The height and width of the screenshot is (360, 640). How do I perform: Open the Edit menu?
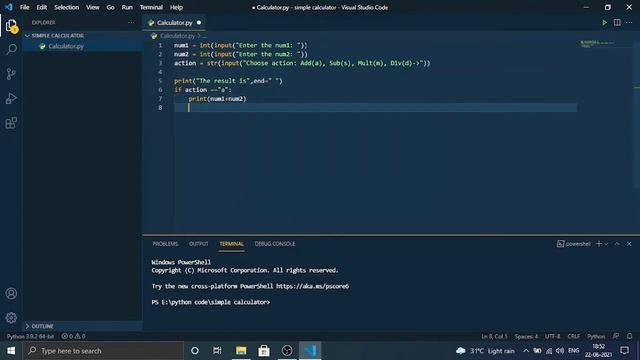coord(42,7)
